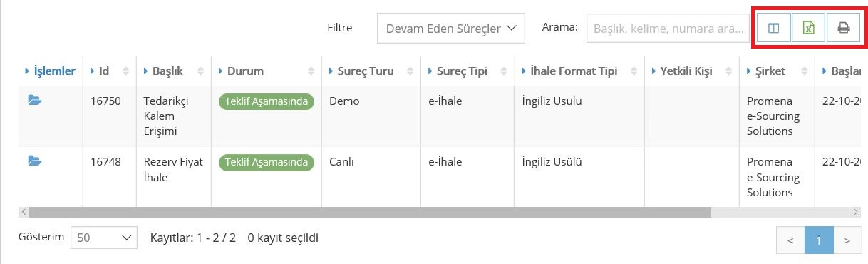Open the Gösterim page-size dropdown showing 50
This screenshot has height=264, width=868.
[103, 238]
